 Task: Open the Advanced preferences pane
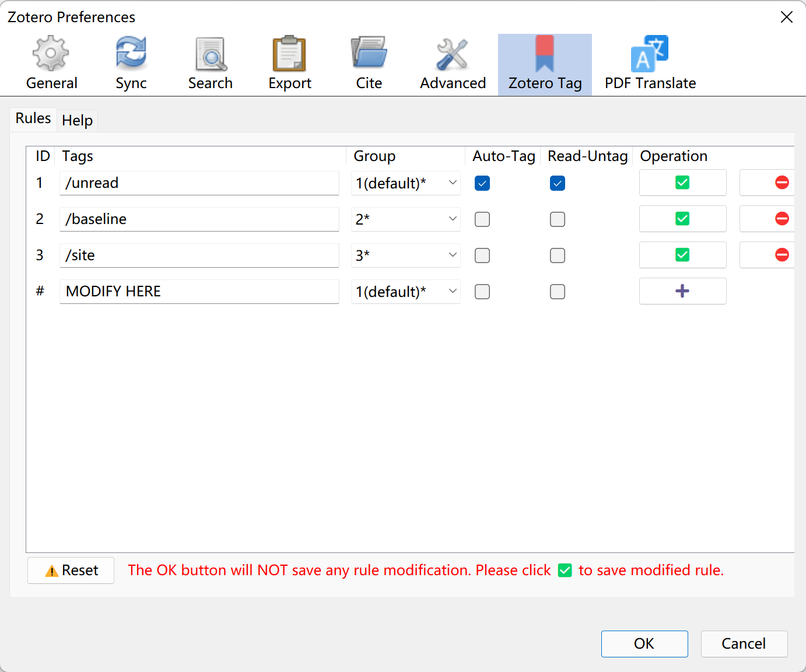tap(453, 64)
